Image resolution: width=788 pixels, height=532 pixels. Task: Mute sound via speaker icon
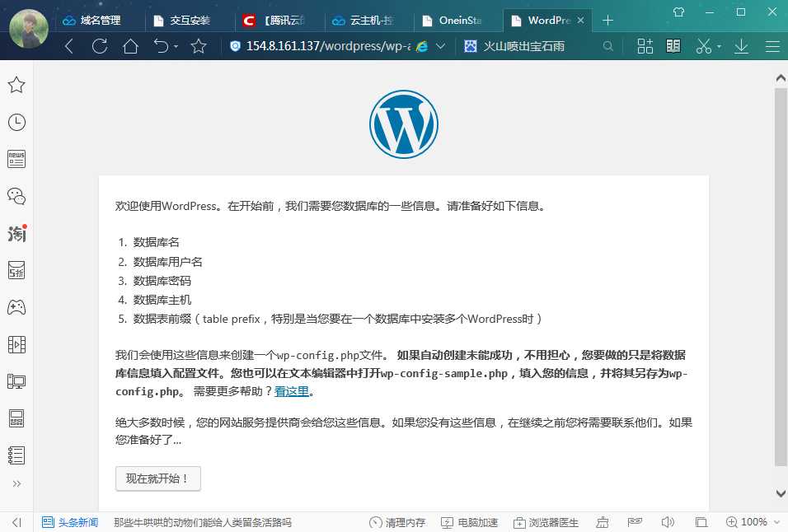(x=668, y=522)
